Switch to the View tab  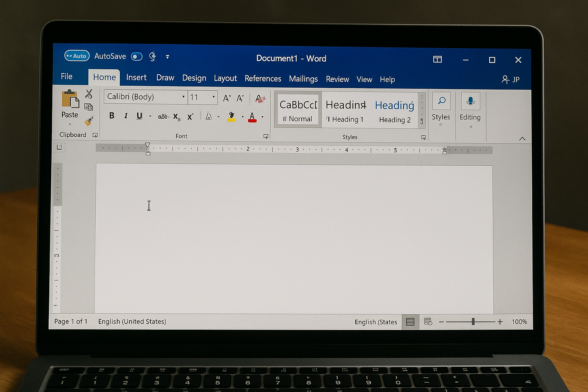click(x=364, y=79)
